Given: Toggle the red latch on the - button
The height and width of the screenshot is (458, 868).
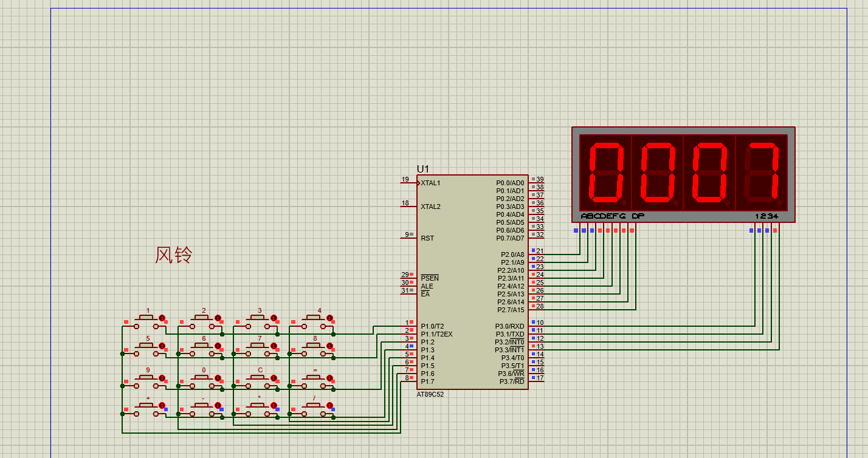Looking at the screenshot, I should pyautogui.click(x=218, y=405).
